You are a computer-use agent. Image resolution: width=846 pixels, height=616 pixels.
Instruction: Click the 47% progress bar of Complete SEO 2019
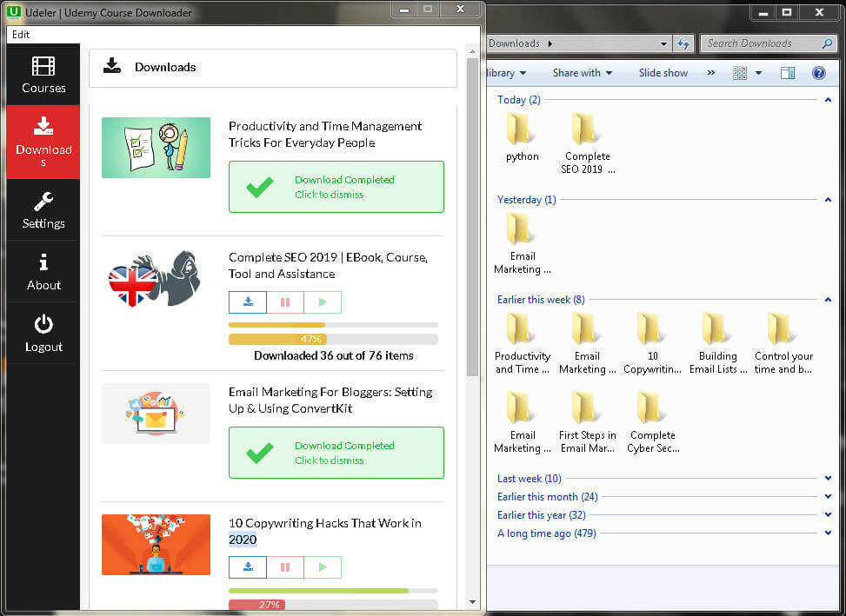333,339
